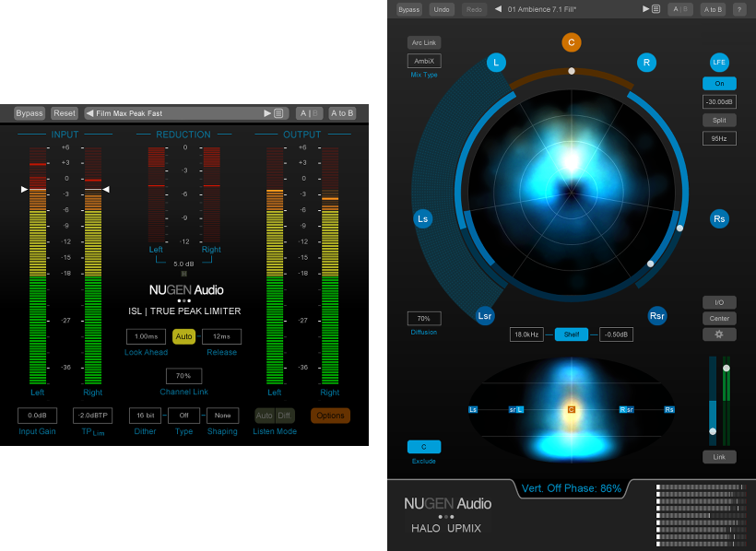
Task: Click the level faders Link button
Action: (x=719, y=456)
